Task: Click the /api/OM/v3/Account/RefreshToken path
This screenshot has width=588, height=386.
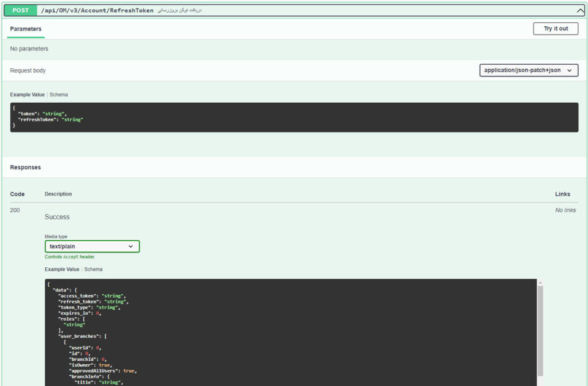Action: click(x=97, y=10)
